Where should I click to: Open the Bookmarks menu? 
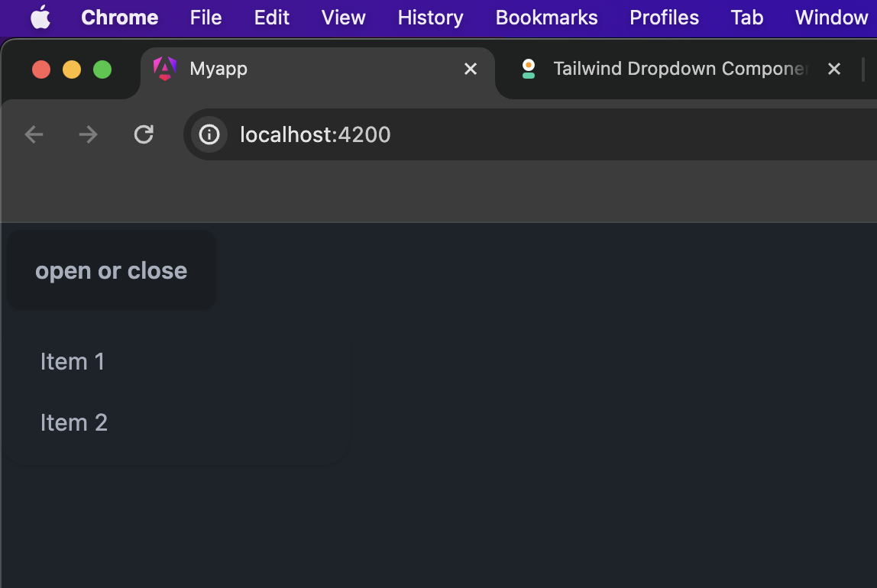[546, 18]
